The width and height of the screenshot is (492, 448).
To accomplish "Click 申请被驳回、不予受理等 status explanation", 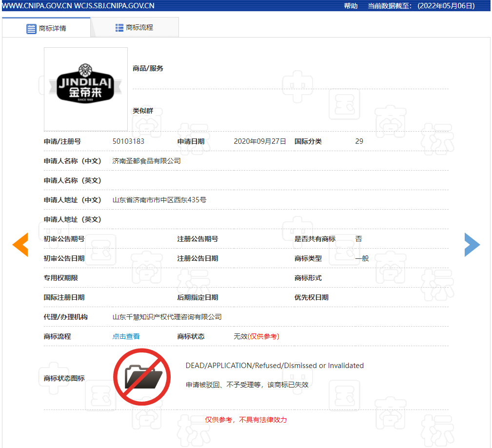I will click(x=247, y=385).
